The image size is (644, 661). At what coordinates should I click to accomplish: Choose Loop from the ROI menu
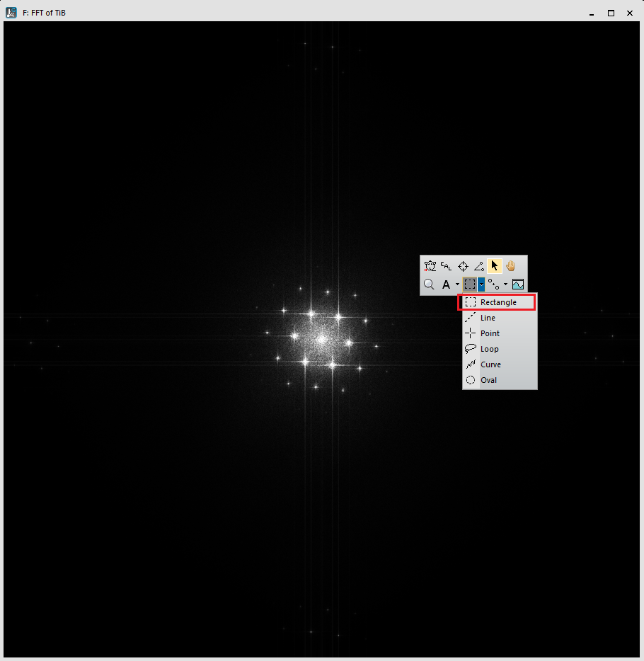point(500,349)
